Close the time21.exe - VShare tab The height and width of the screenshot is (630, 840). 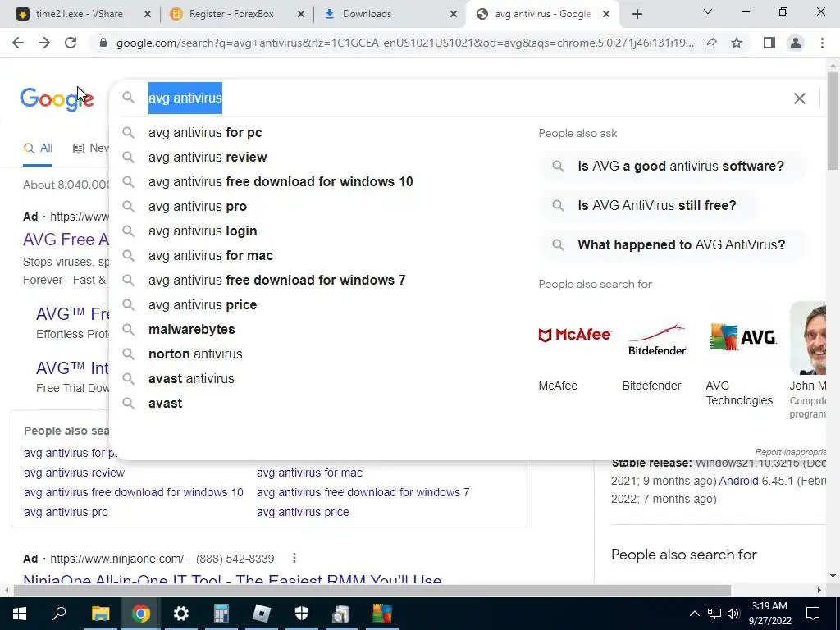coord(148,15)
